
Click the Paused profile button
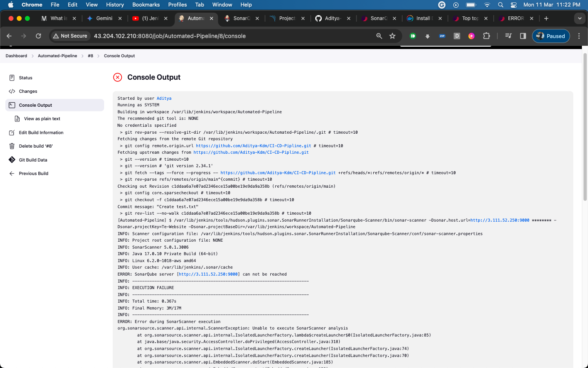tap(551, 36)
